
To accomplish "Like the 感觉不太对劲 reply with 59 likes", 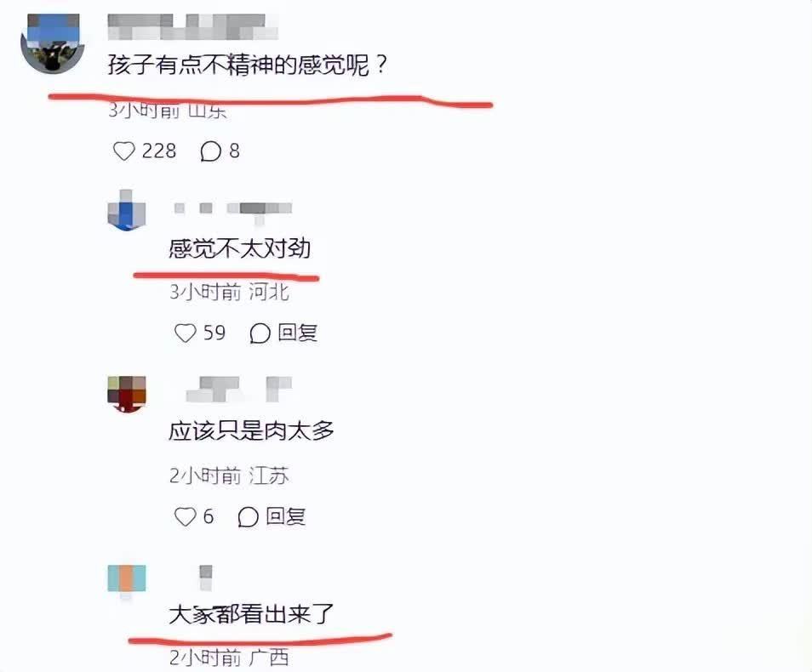I will pyautogui.click(x=186, y=333).
